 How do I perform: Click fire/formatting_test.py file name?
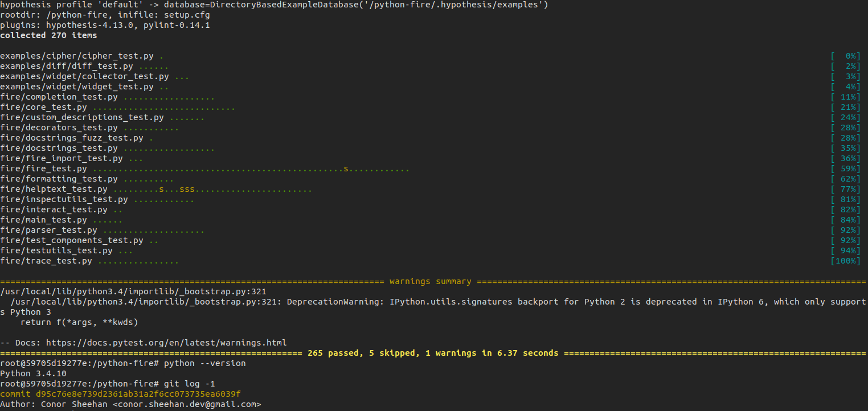59,179
